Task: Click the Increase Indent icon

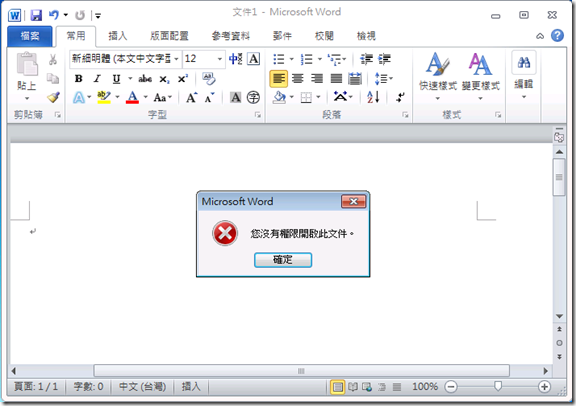Action: [384, 59]
